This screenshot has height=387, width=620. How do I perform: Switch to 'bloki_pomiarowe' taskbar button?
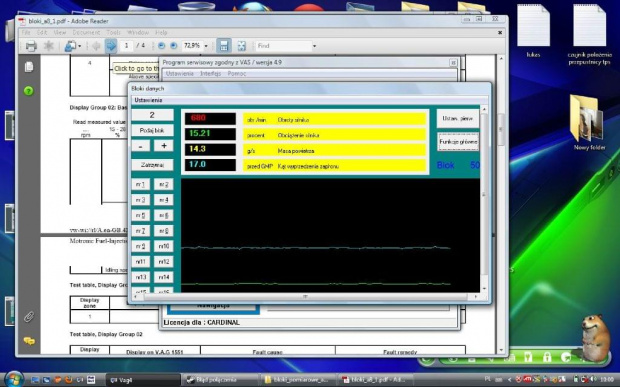point(297,380)
